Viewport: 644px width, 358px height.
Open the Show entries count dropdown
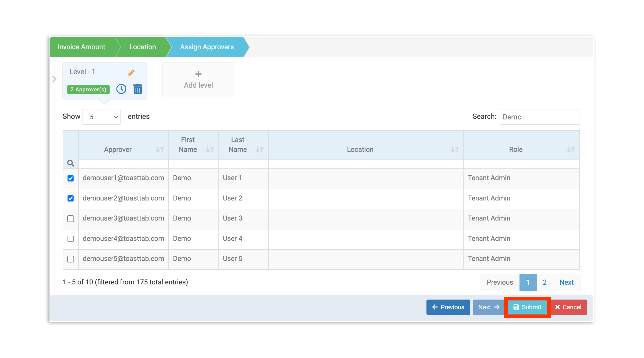(101, 117)
